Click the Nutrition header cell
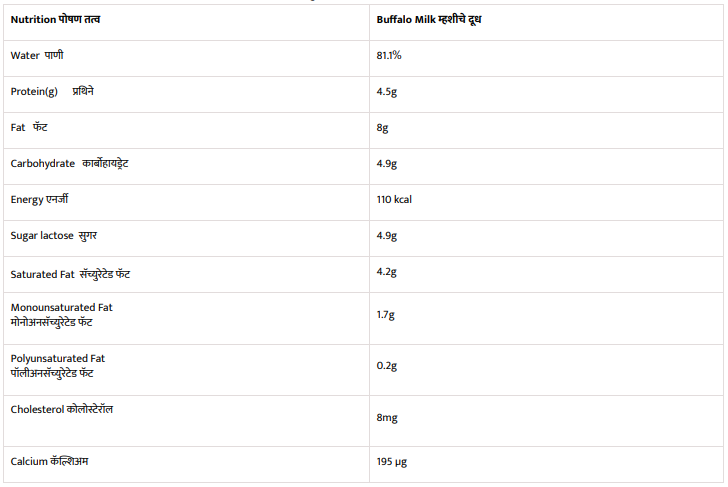 55,20
